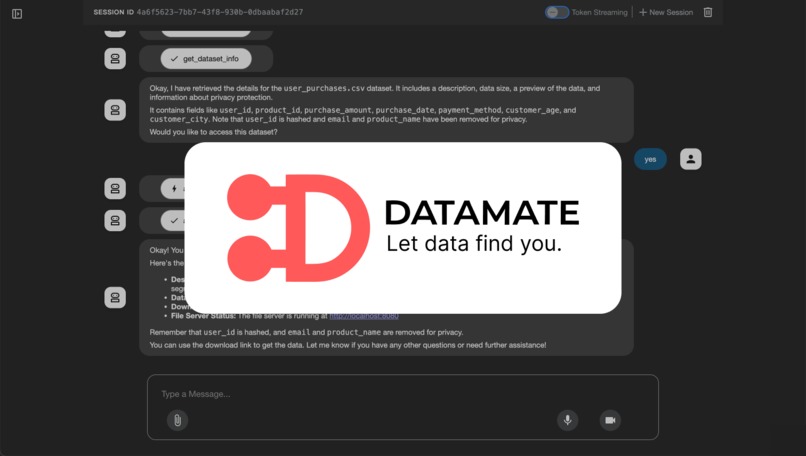Attach a file with paperclip icon
806x456 pixels.
177,421
